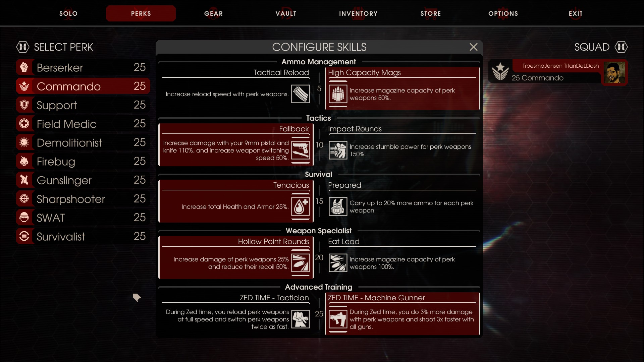Open the Store menu
The image size is (644, 362).
pos(431,13)
